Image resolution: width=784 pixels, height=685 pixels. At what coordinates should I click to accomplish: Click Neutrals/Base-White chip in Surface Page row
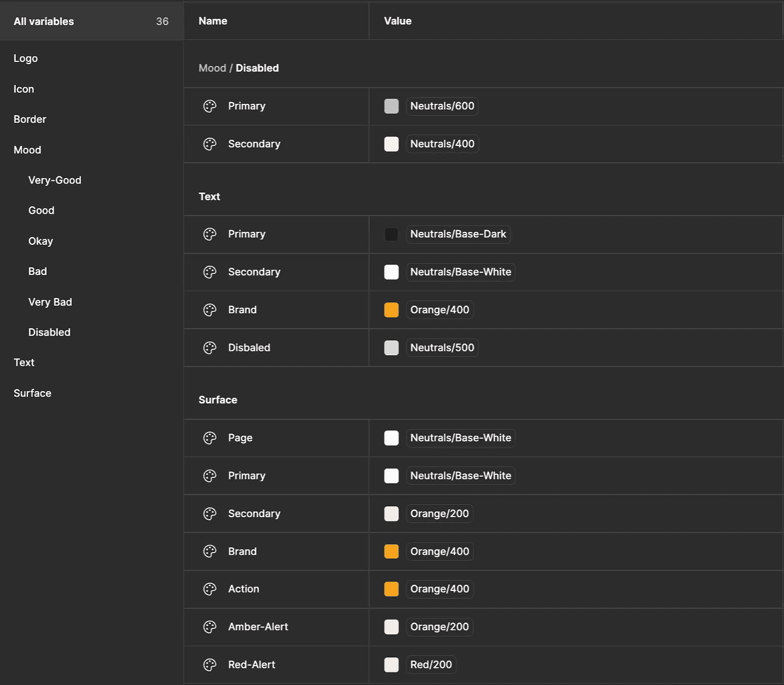click(x=460, y=438)
